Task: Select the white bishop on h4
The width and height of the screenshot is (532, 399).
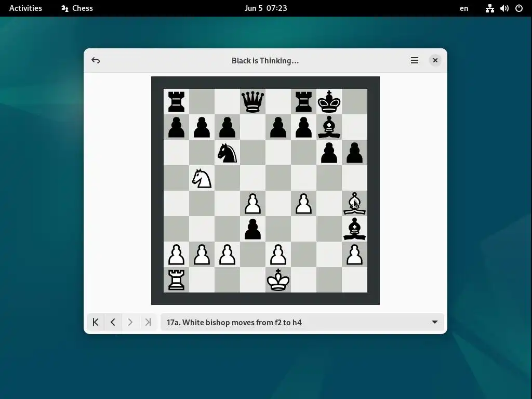Action: pos(354,203)
